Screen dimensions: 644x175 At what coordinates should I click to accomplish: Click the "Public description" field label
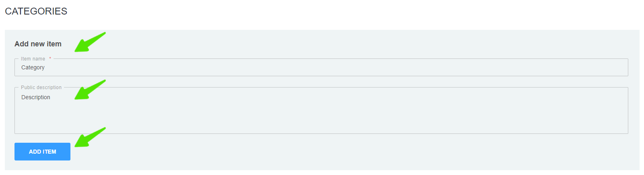[41, 87]
